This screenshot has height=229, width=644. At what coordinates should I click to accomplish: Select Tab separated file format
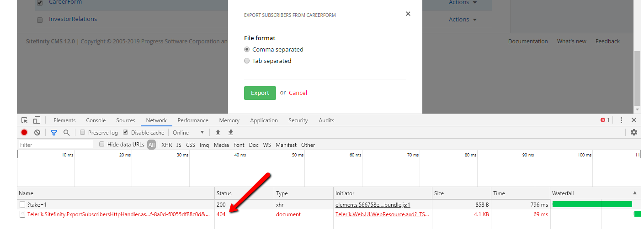pyautogui.click(x=247, y=61)
